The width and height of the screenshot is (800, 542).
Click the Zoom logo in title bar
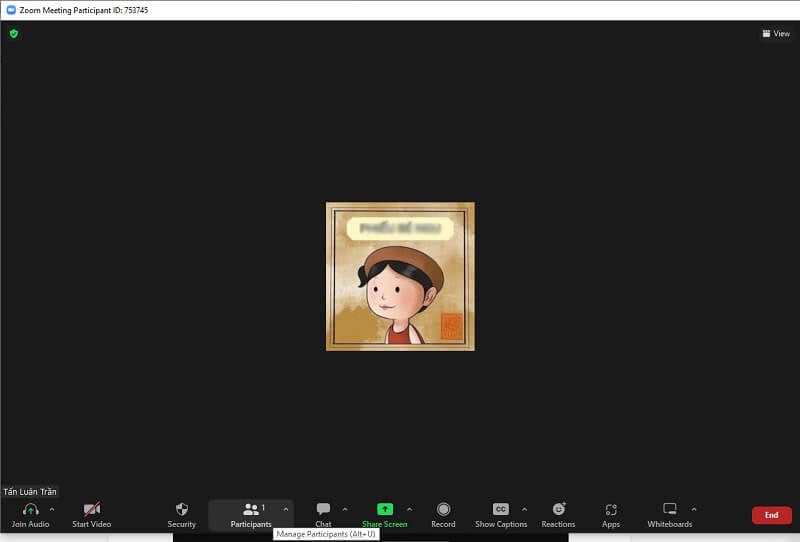pos(11,10)
